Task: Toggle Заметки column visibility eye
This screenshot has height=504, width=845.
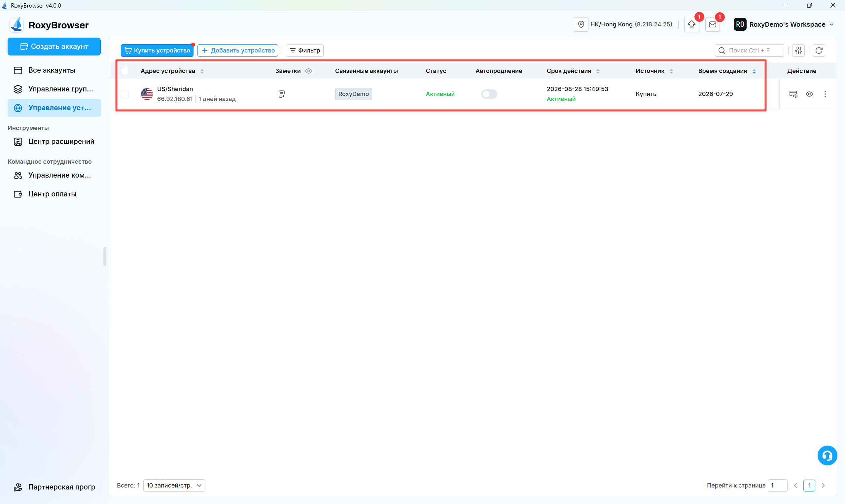Action: (308, 71)
